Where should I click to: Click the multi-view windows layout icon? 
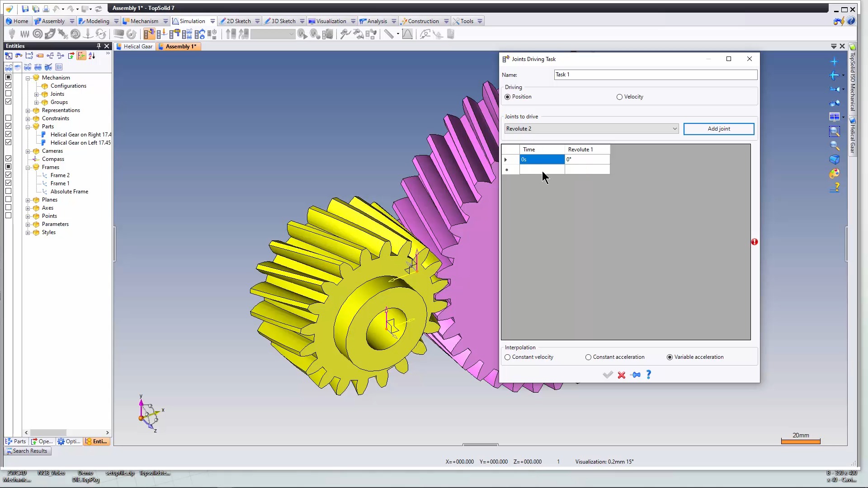click(x=835, y=117)
